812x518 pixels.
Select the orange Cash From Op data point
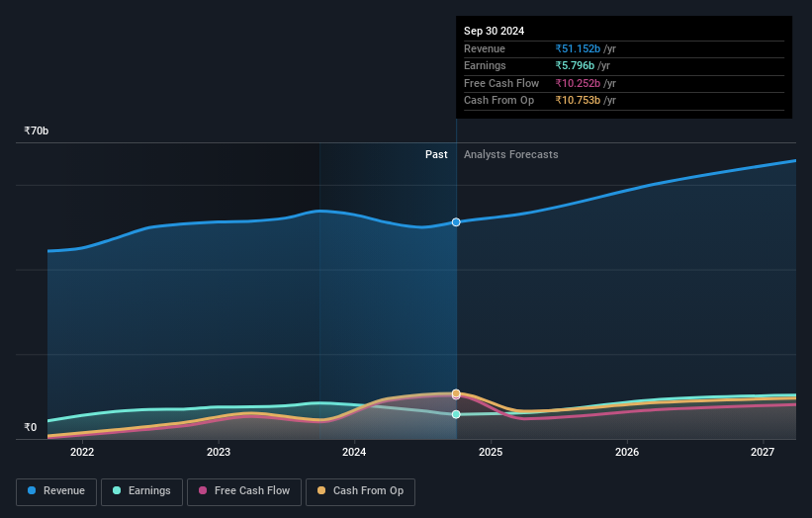pos(456,393)
